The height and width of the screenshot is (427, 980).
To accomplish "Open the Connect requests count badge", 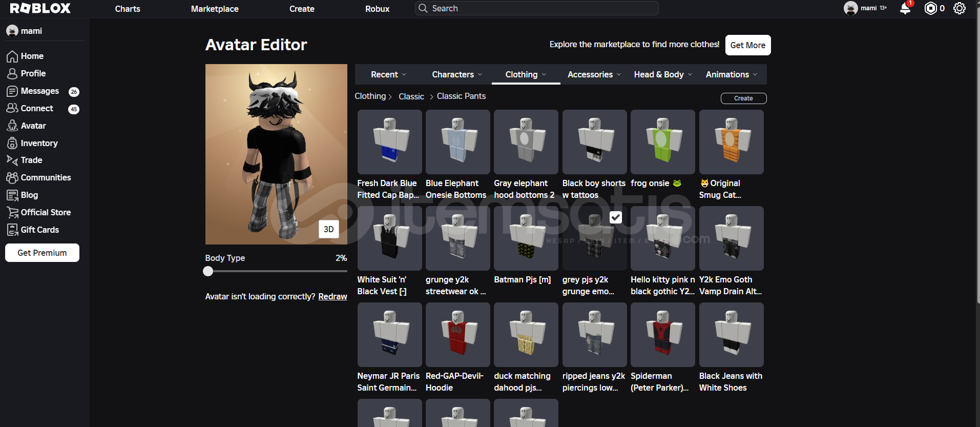I will pyautogui.click(x=74, y=109).
